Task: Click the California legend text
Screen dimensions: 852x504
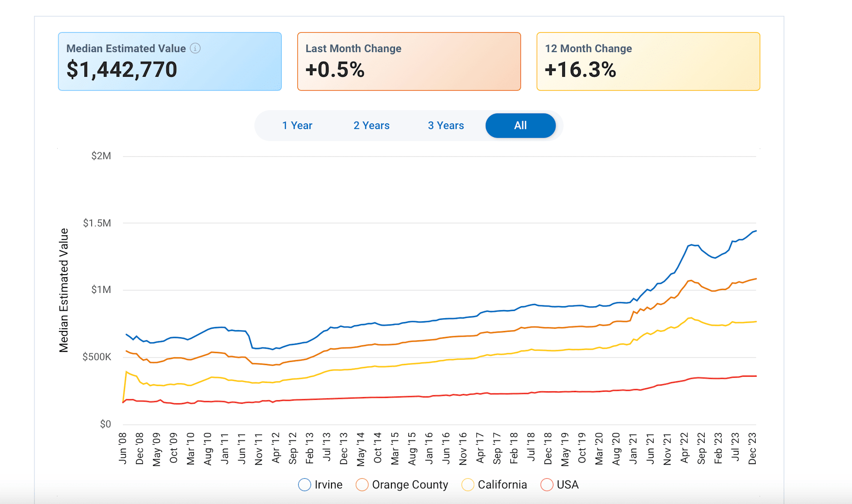Action: pos(502,484)
